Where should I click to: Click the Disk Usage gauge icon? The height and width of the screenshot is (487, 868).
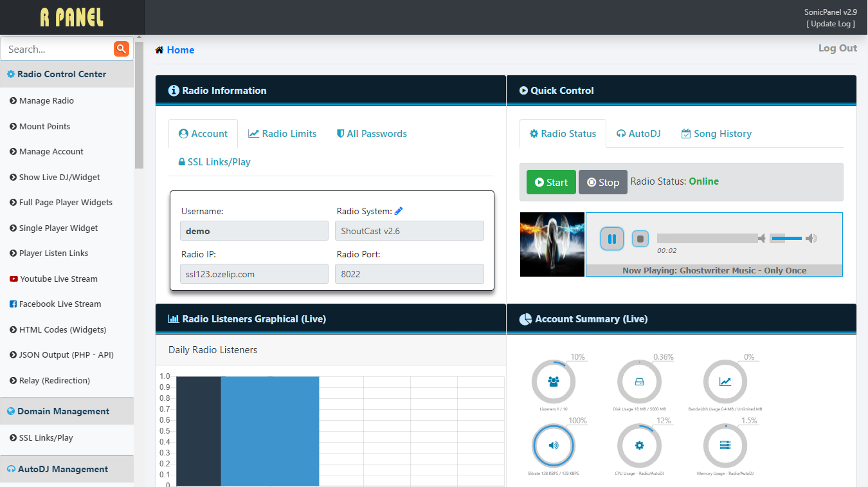[639, 381]
